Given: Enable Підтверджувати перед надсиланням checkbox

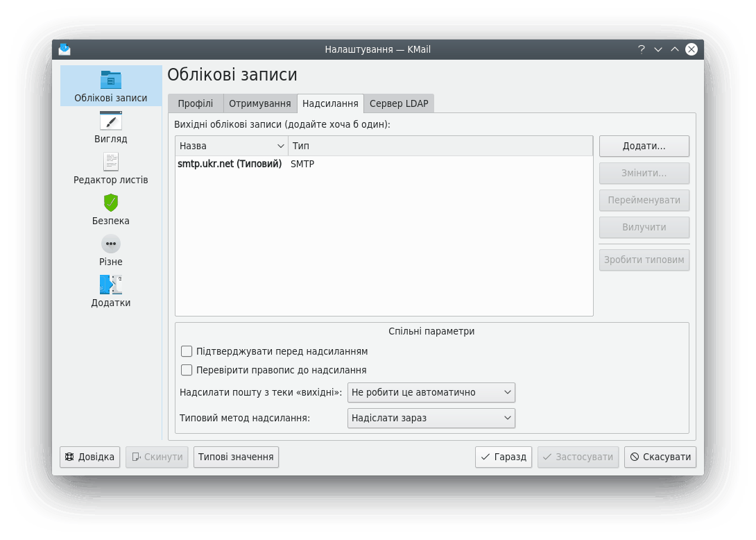Looking at the screenshot, I should tap(187, 351).
